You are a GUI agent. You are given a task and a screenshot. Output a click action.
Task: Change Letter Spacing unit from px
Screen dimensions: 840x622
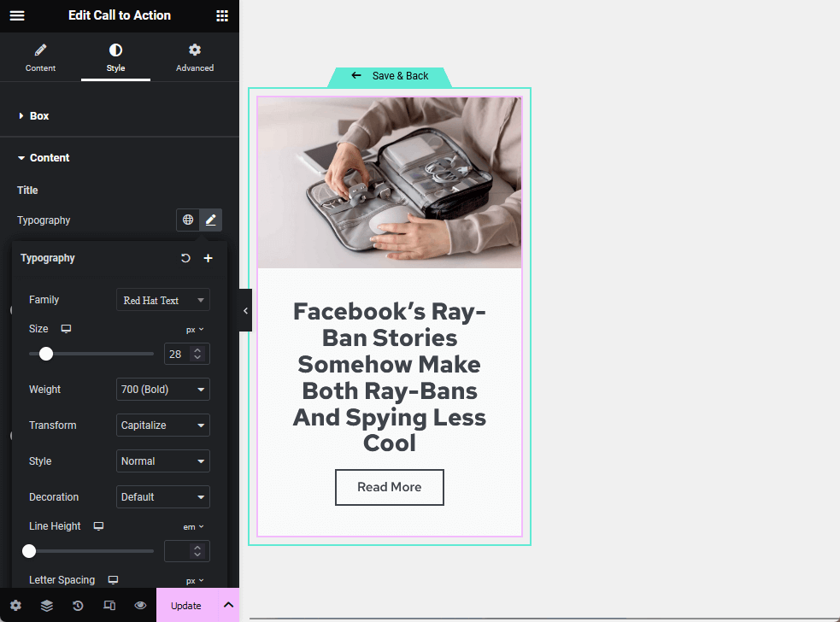(x=195, y=581)
